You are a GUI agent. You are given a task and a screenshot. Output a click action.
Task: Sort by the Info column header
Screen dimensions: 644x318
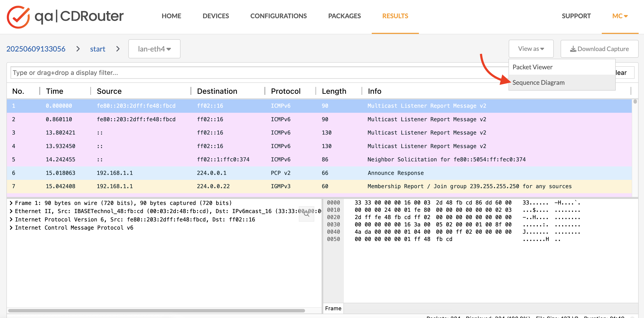point(374,91)
